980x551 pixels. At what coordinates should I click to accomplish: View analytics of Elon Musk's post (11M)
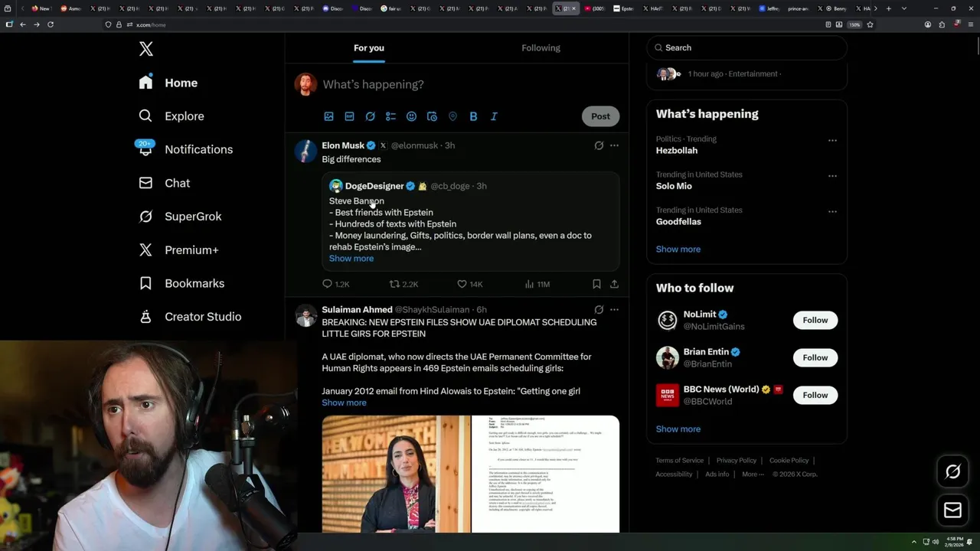[537, 284]
